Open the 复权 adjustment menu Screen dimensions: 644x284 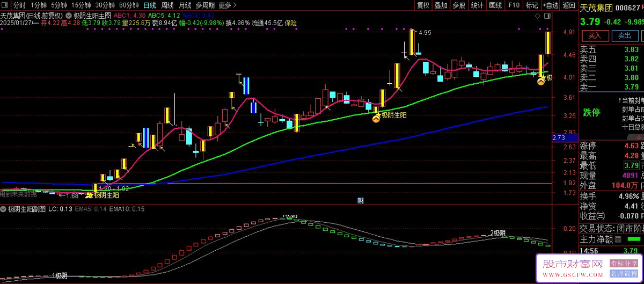point(423,5)
